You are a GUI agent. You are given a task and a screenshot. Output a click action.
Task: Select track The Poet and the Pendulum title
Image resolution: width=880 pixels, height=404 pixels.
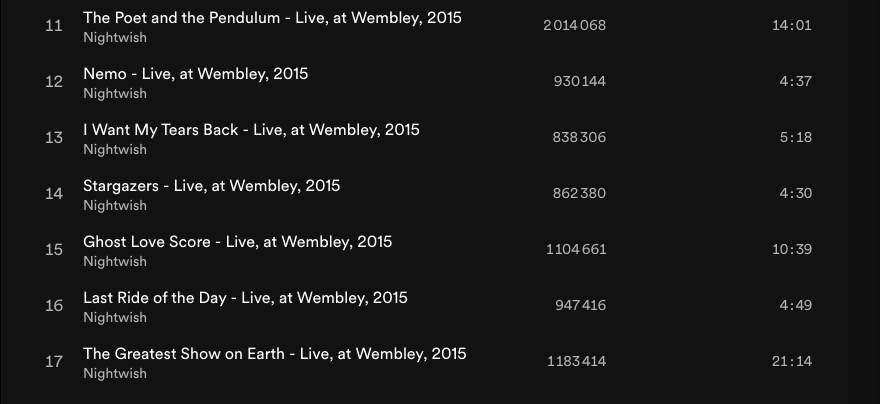point(272,18)
